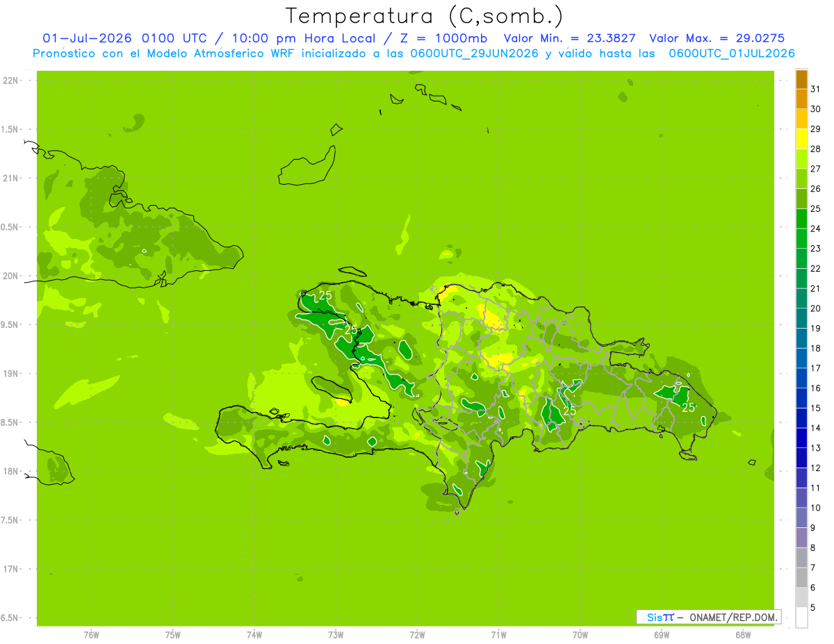Click the "26" legend scale value
This screenshot has width=834, height=644.
(x=815, y=189)
